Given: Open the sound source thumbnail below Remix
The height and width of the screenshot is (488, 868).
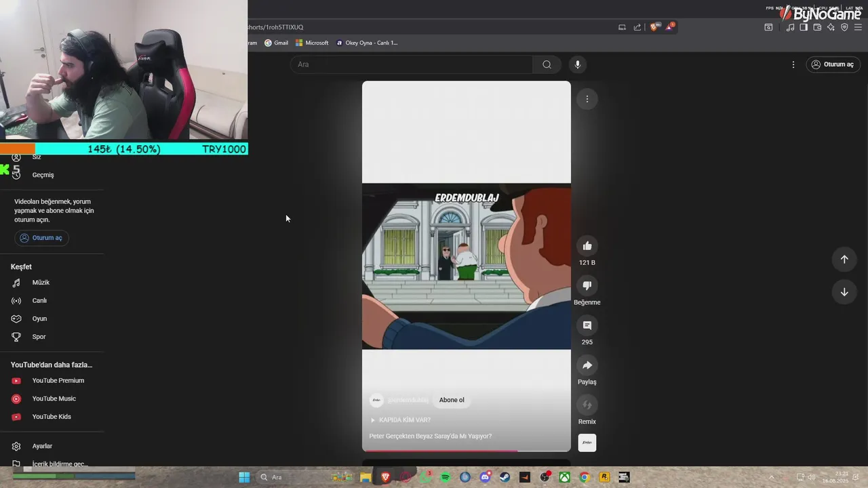Looking at the screenshot, I should pyautogui.click(x=587, y=443).
